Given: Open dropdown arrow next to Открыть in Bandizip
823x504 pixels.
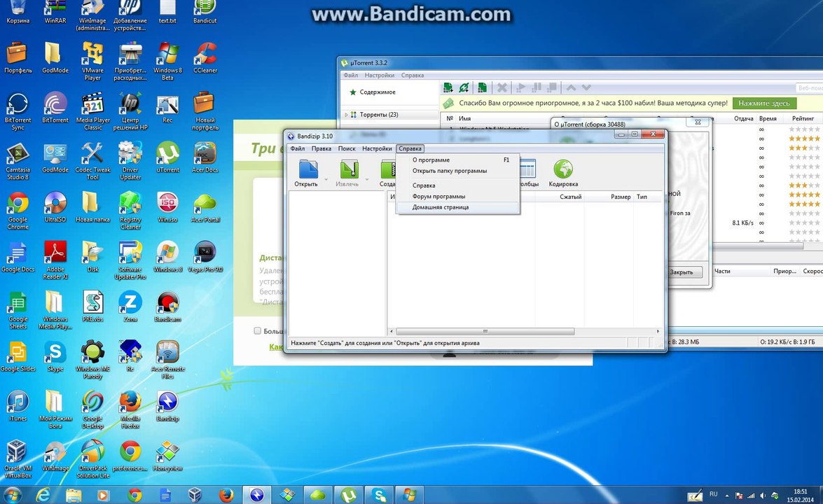Looking at the screenshot, I should coord(326,179).
